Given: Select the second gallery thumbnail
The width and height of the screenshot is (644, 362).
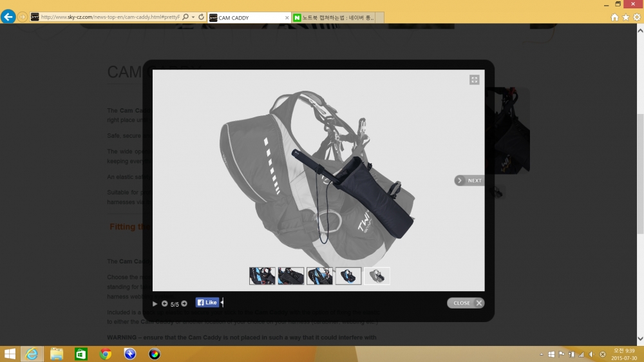Looking at the screenshot, I should (291, 276).
